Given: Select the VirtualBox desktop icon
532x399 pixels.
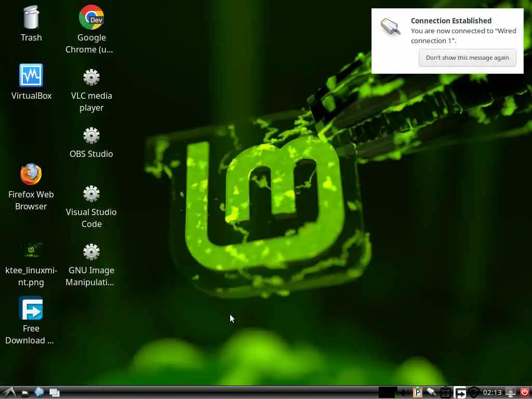Looking at the screenshot, I should (31, 75).
